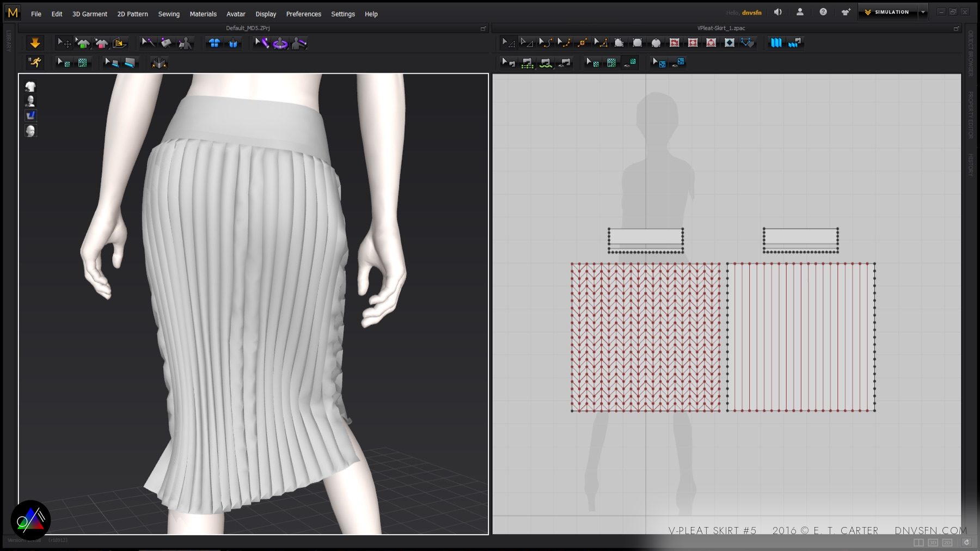This screenshot has width=980, height=551.
Task: Click the blue Reset 3D Arrangement icon
Action: click(x=233, y=43)
